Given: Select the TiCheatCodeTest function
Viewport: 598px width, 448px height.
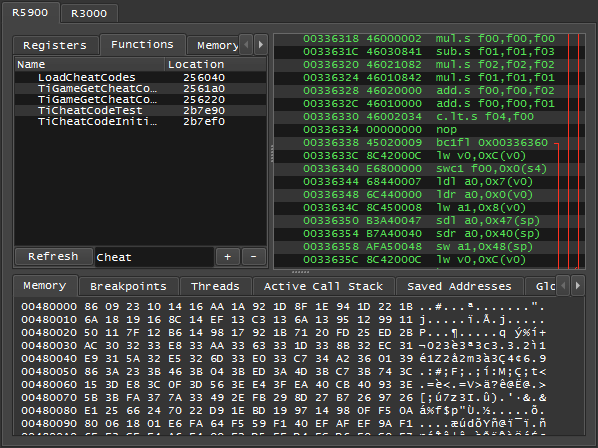Looking at the screenshot, I should (140, 111).
